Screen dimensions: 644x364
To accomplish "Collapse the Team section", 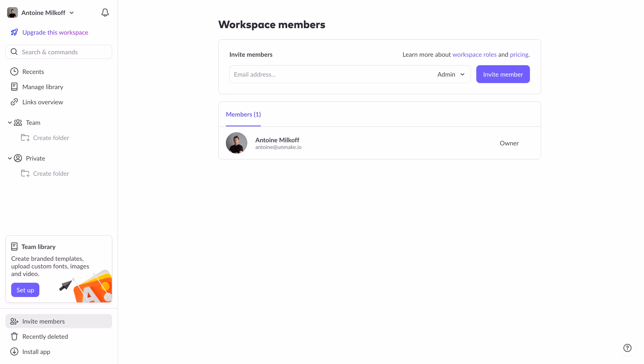I will click(x=10, y=123).
